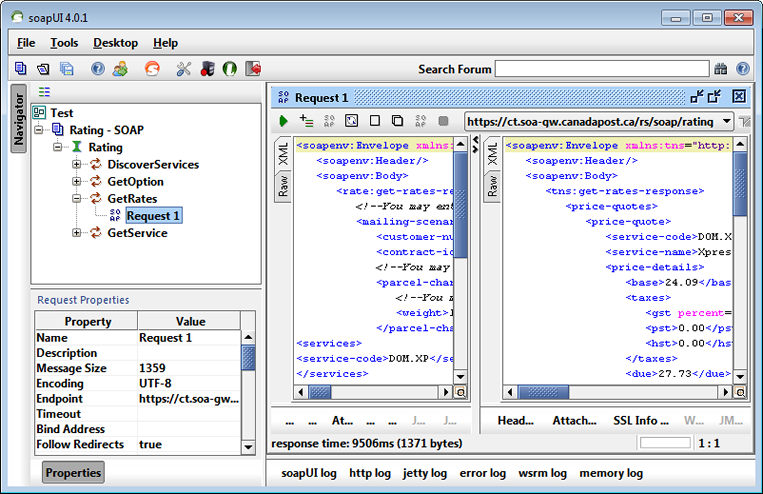Image resolution: width=763 pixels, height=494 pixels.
Task: Submit request with green play arrow
Action: 283,121
